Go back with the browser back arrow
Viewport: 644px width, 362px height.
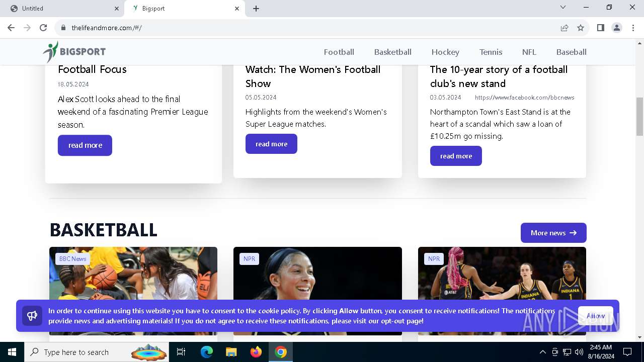click(x=11, y=28)
